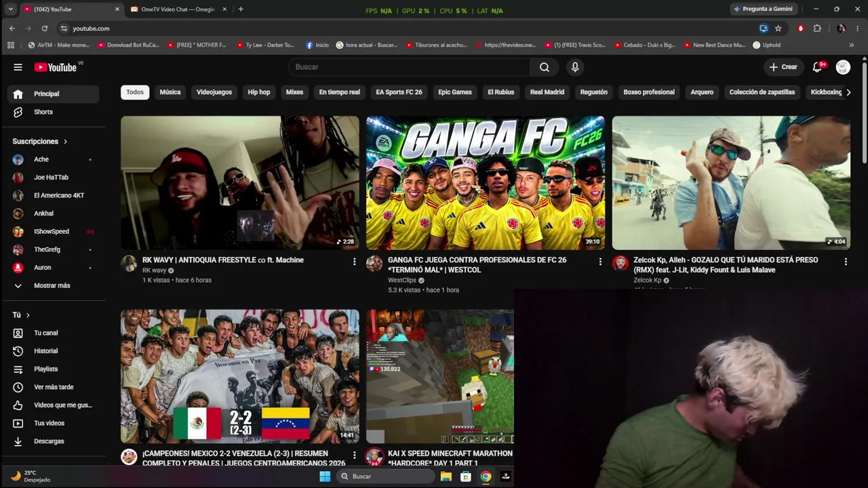Image resolution: width=868 pixels, height=488 pixels.
Task: Open WestClips channel avatar
Action: click(374, 264)
